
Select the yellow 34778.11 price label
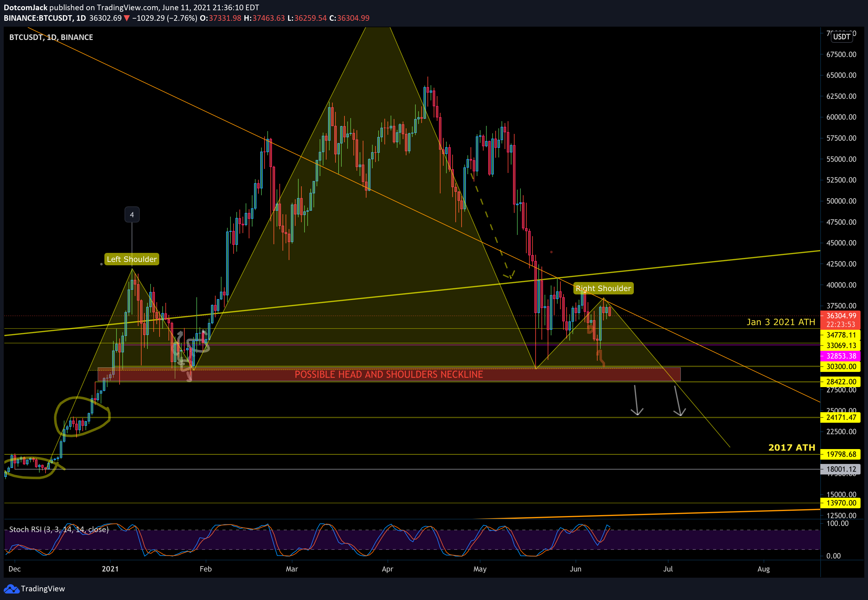pyautogui.click(x=841, y=335)
